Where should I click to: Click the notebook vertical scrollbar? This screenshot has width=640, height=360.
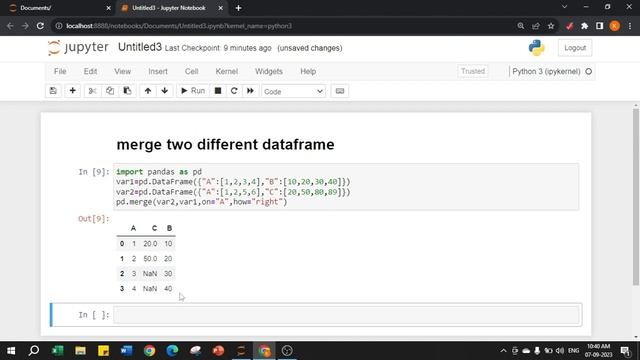click(x=636, y=196)
